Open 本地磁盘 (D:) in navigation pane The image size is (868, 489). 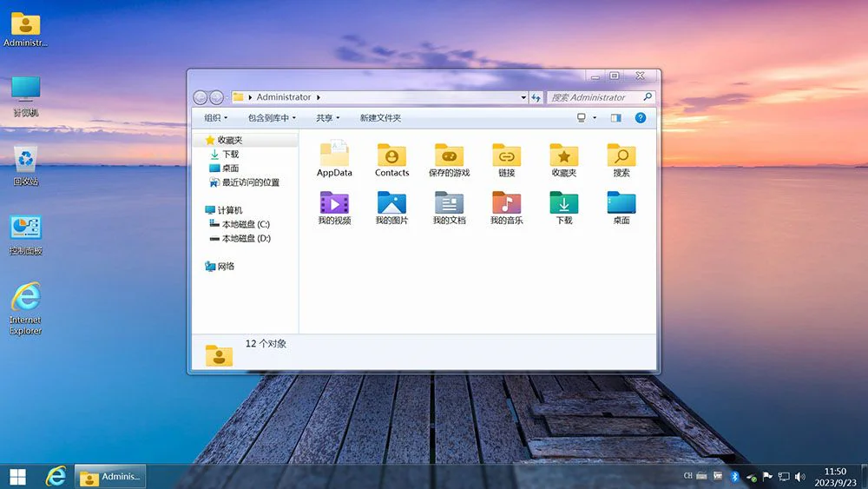pos(240,238)
